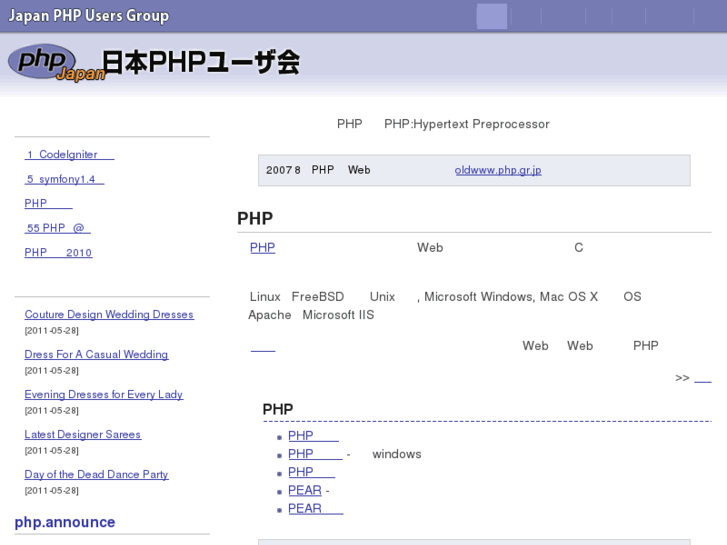Click the 日本PHPユーザ会 site title

point(201,62)
